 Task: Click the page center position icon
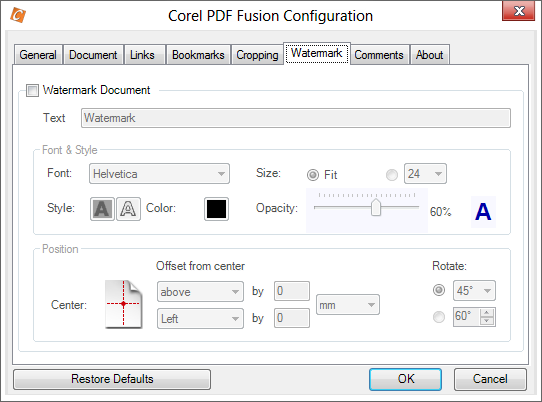tap(123, 304)
